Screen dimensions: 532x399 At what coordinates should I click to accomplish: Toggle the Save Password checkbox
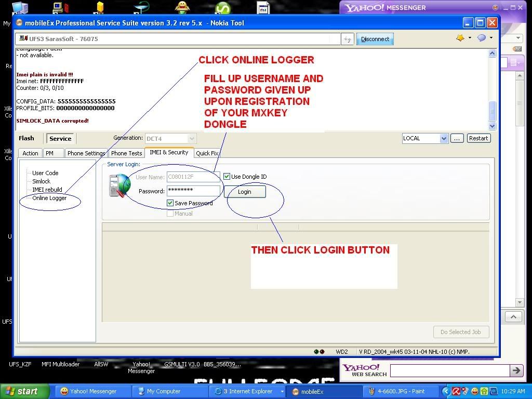pos(170,203)
